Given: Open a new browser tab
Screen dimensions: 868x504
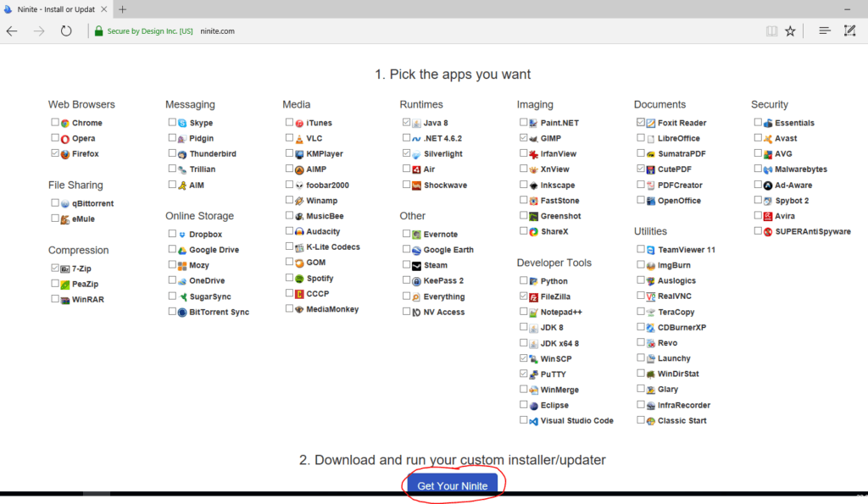Looking at the screenshot, I should [122, 9].
